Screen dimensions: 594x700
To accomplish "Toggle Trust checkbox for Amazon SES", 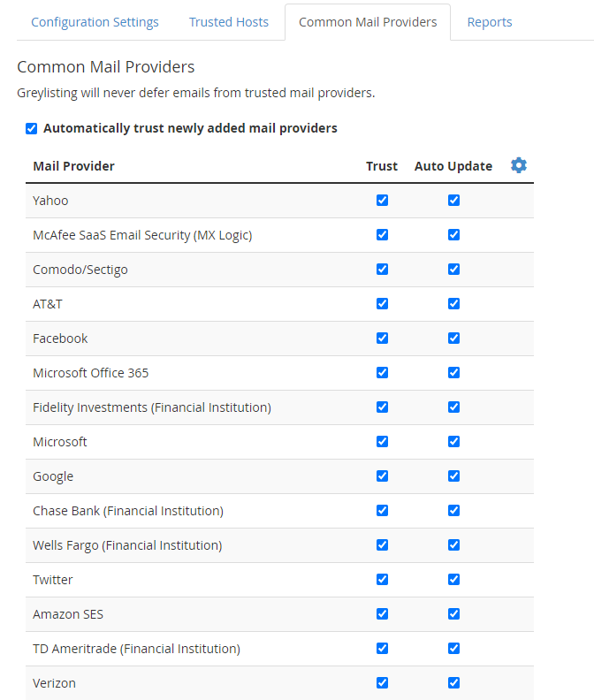I will coord(383,614).
